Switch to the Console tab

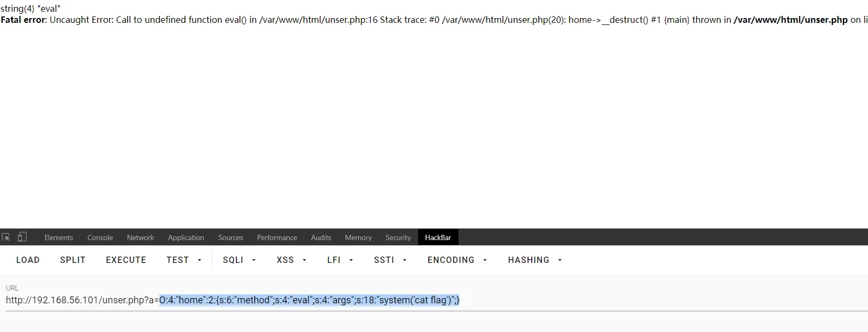click(x=100, y=237)
